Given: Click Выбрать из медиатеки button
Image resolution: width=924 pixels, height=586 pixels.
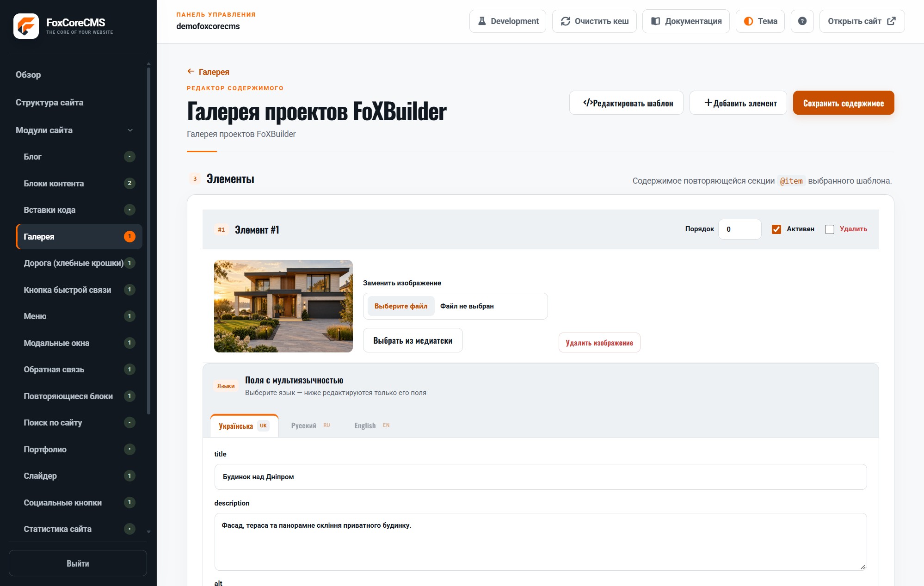Looking at the screenshot, I should click(x=413, y=340).
